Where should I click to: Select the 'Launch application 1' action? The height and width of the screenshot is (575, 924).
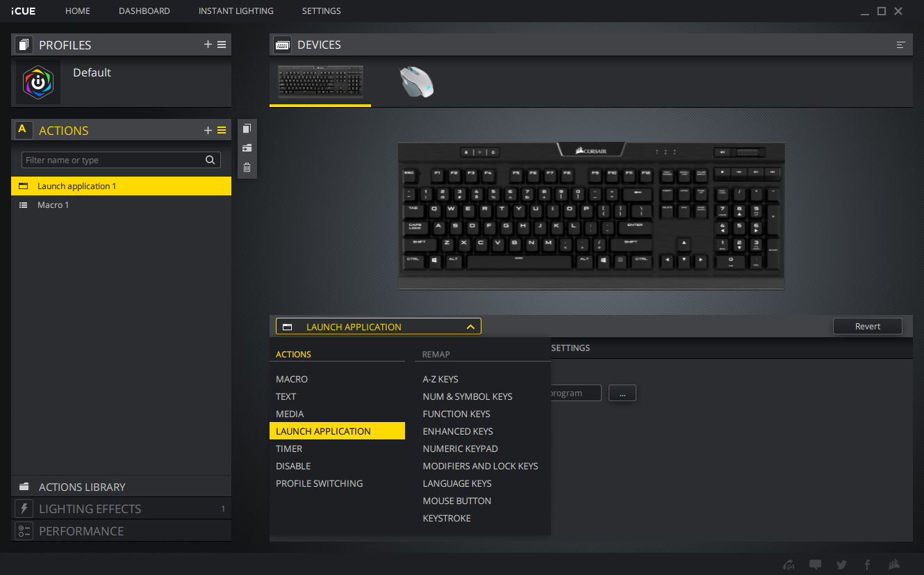[121, 186]
